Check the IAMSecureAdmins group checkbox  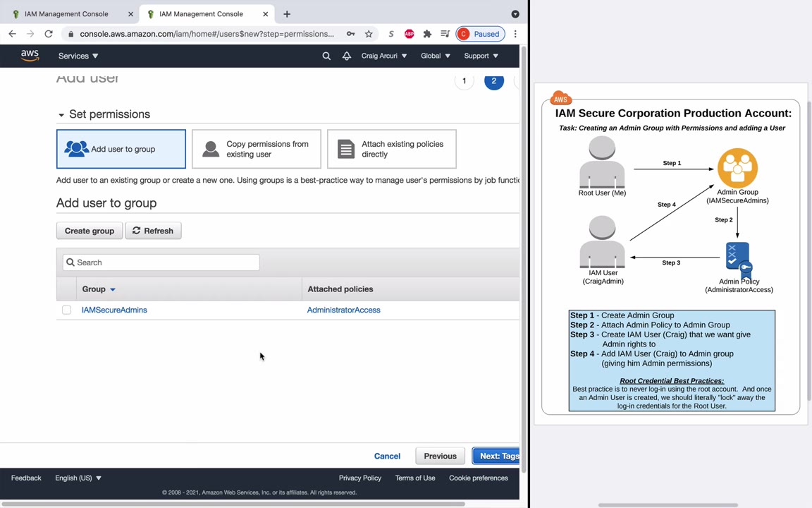coord(66,310)
